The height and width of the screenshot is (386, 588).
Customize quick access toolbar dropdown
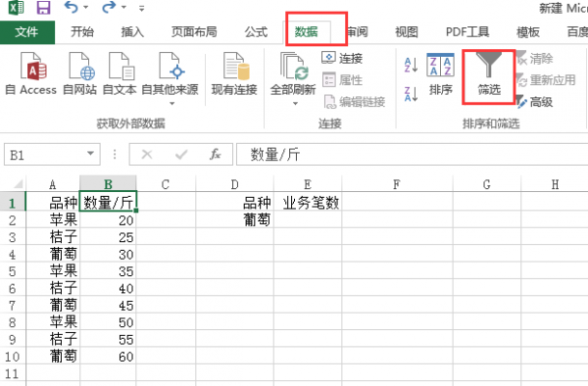click(141, 8)
